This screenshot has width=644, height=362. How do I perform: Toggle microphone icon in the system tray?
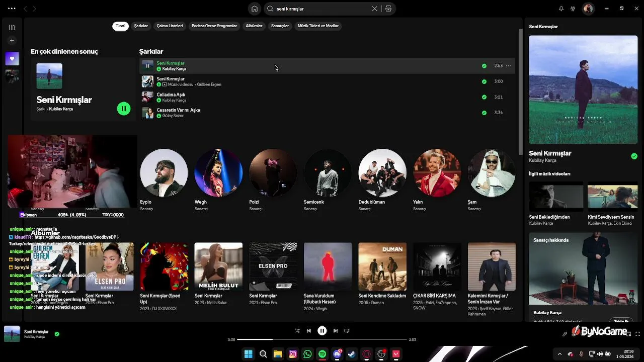coord(581,354)
